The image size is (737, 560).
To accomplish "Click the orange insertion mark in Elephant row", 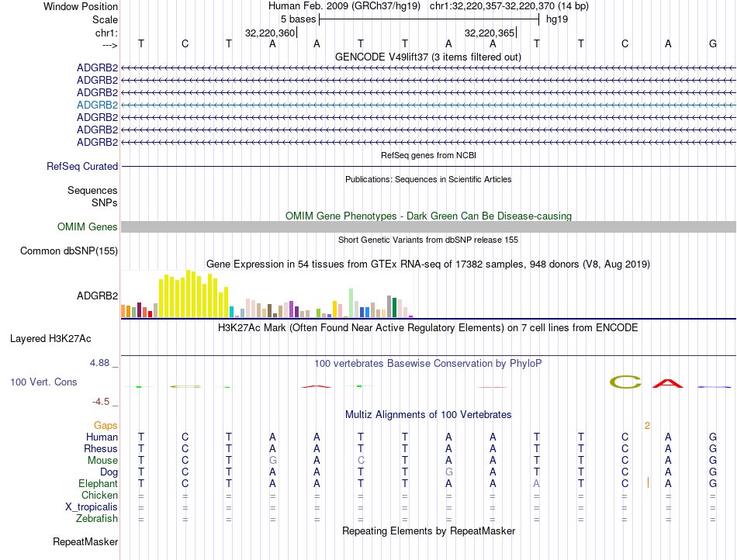I will point(648,482).
